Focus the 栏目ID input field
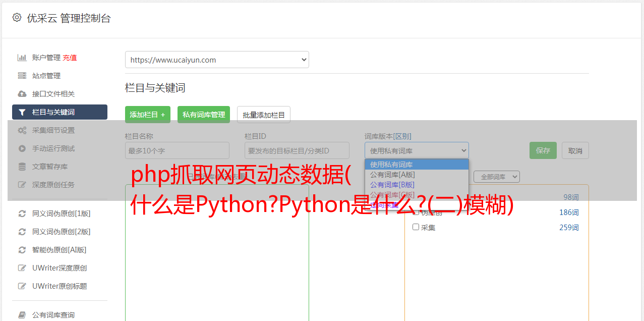Image resolution: width=644 pixels, height=321 pixels. coord(297,150)
